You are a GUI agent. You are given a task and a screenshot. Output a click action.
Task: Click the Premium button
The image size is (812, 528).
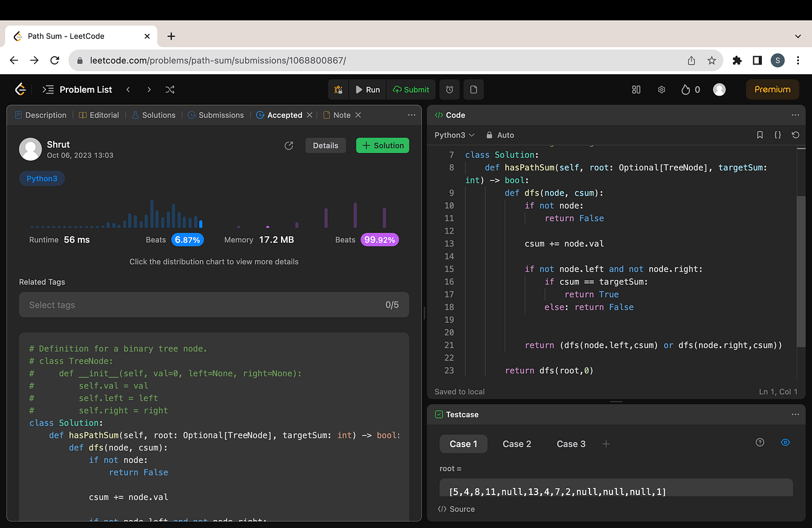coord(772,88)
